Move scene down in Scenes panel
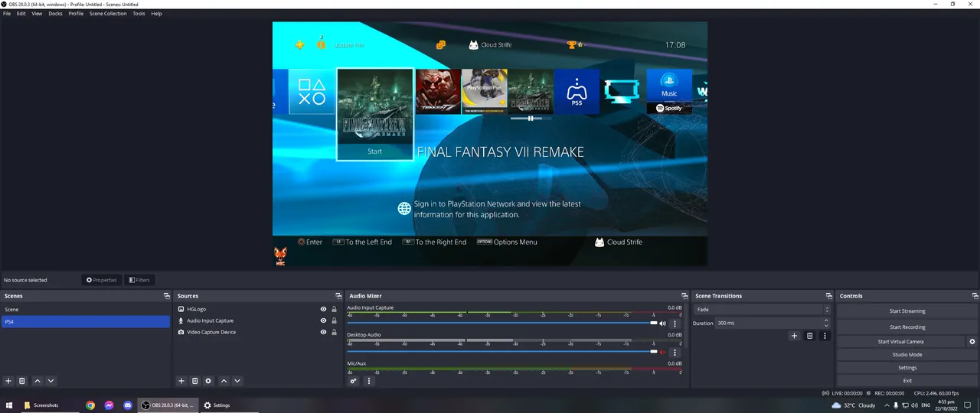The height and width of the screenshot is (413, 980). click(x=51, y=381)
